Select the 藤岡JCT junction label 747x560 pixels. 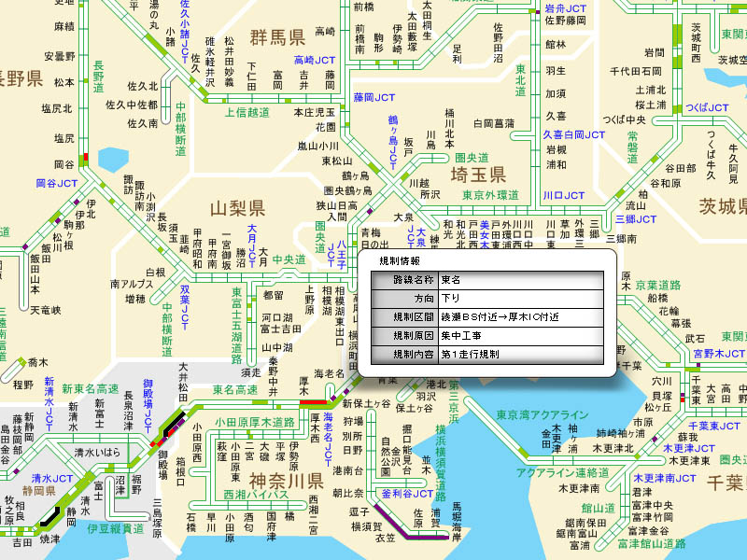374,97
